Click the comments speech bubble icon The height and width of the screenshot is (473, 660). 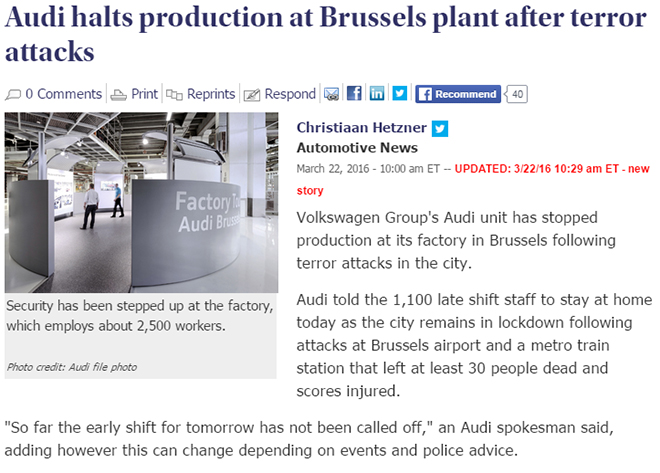pyautogui.click(x=13, y=95)
